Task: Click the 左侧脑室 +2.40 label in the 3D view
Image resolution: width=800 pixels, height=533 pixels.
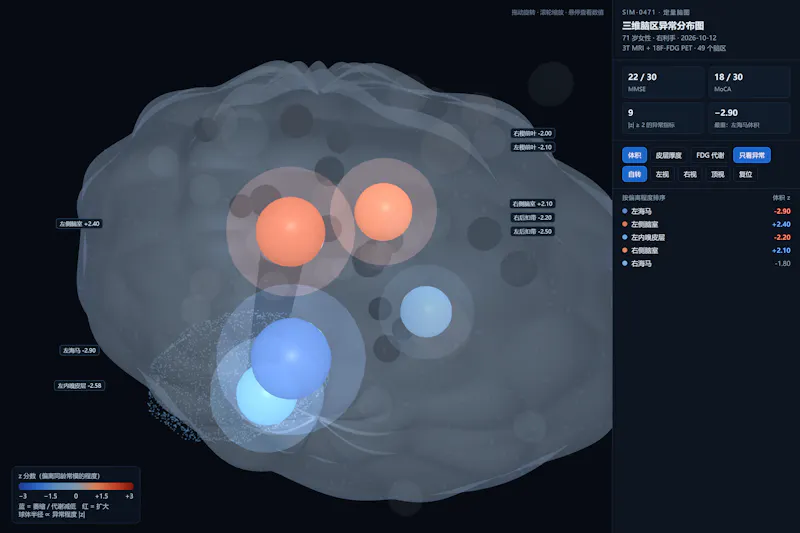Action: [x=79, y=223]
